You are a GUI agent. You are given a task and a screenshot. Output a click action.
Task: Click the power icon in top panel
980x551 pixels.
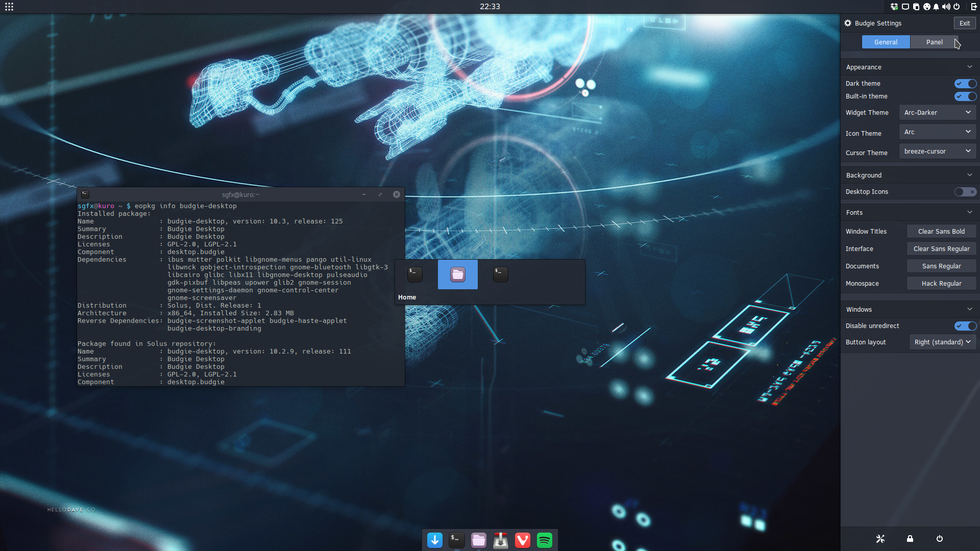957,7
